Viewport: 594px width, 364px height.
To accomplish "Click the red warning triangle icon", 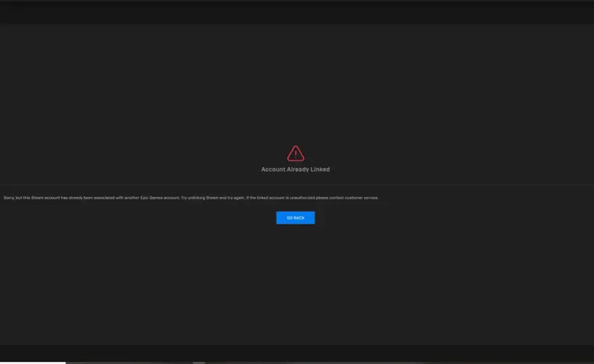I will point(296,154).
